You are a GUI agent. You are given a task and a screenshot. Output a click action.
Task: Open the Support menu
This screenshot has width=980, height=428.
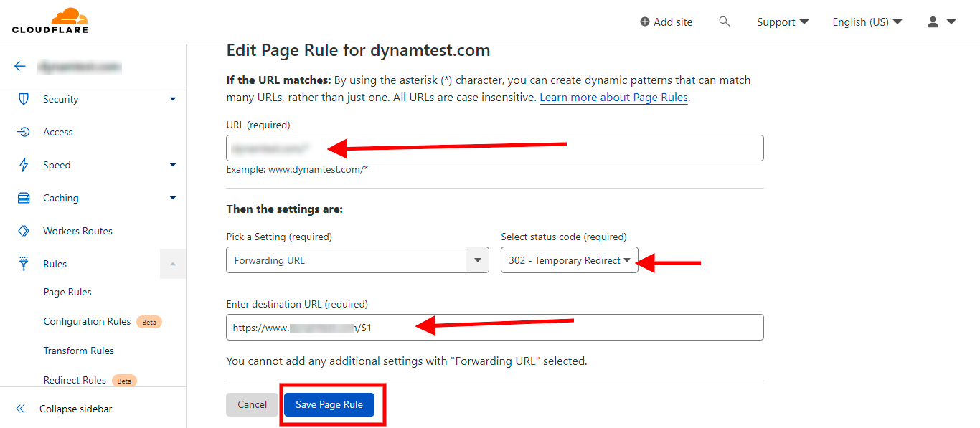coord(782,22)
